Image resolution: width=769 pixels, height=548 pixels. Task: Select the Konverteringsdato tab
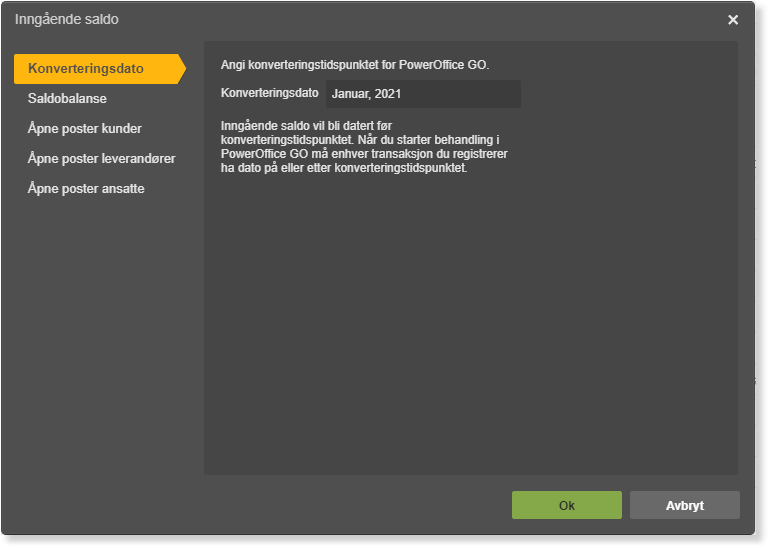click(100, 69)
